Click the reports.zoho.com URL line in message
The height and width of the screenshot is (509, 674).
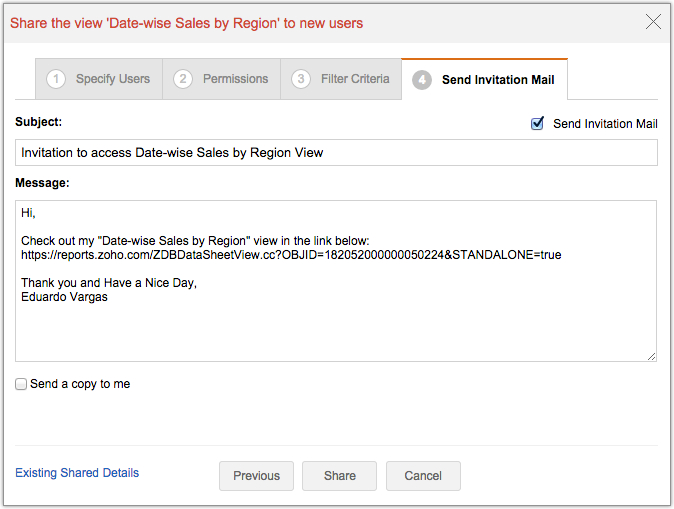click(290, 255)
